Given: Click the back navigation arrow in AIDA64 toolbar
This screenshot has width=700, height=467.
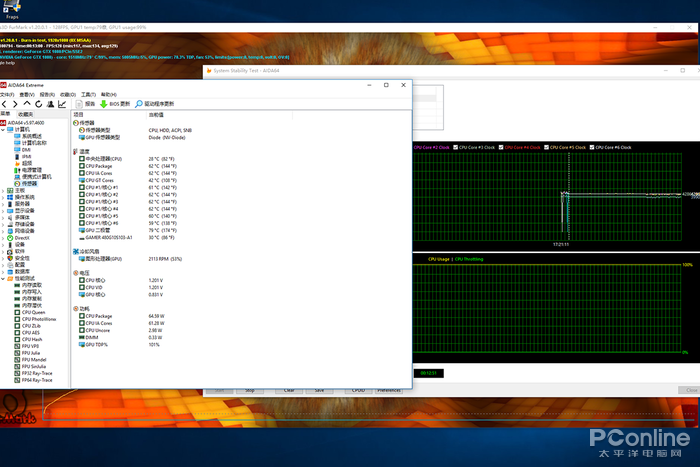Looking at the screenshot, I should point(5,104).
